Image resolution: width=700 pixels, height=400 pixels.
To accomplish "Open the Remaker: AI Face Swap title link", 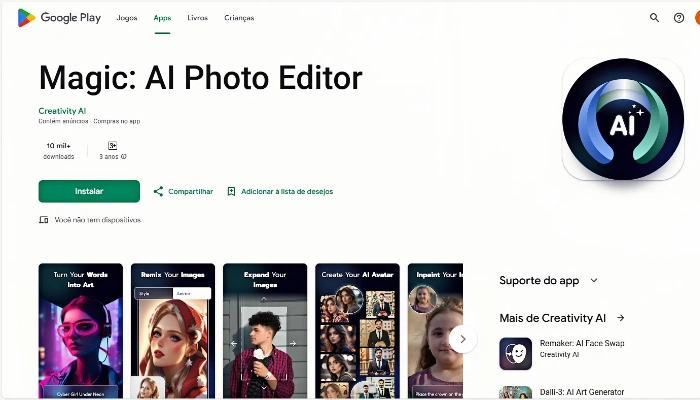I will point(582,343).
